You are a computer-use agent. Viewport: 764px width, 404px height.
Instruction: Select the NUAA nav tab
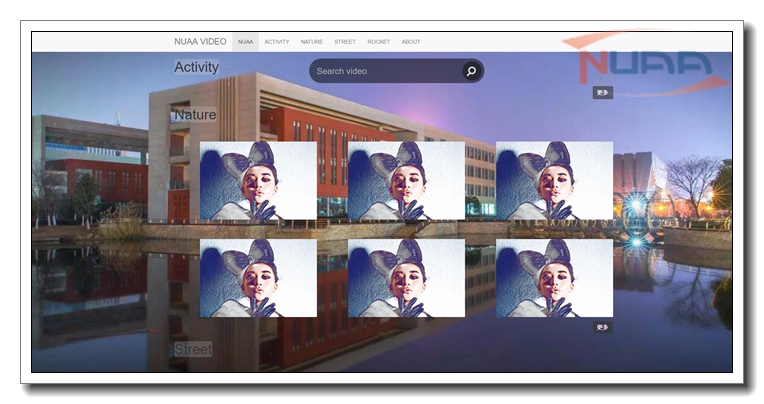click(x=245, y=42)
